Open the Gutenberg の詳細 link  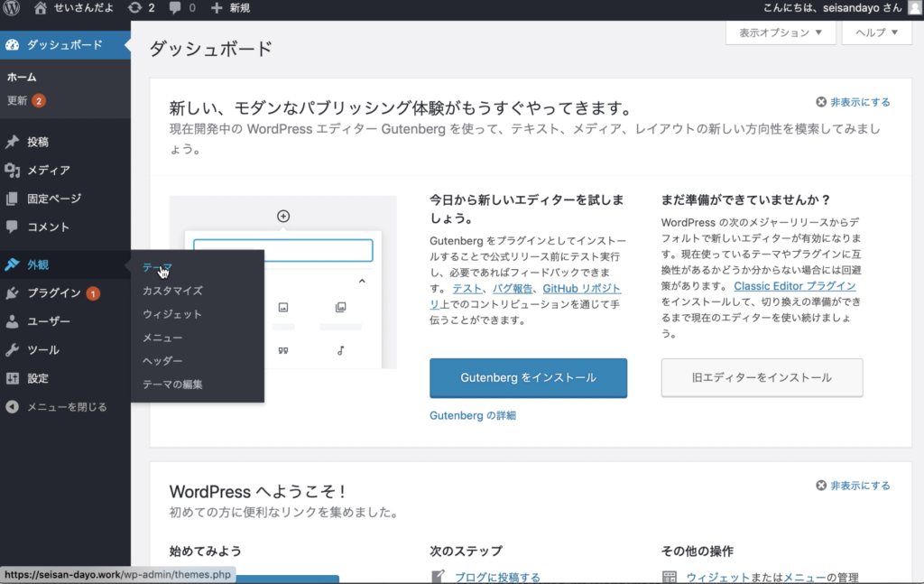473,416
